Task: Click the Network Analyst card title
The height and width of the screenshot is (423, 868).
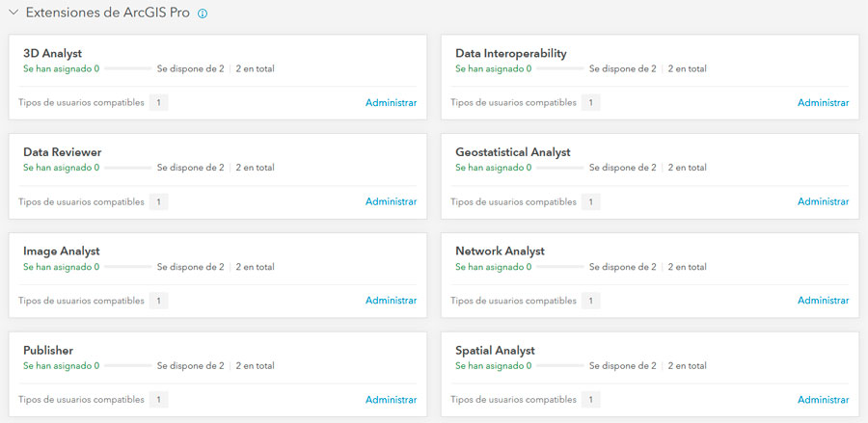Action: tap(501, 251)
